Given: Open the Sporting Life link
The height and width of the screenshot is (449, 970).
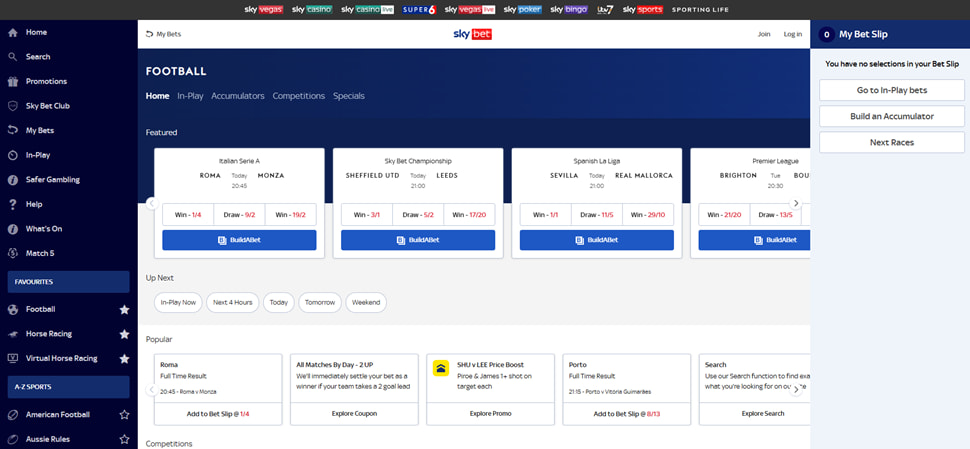Looking at the screenshot, I should 700,9.
